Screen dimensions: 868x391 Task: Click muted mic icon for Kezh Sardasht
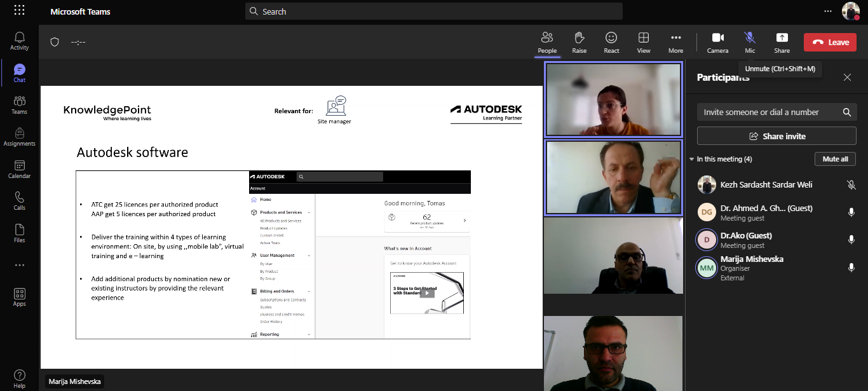[x=851, y=185]
